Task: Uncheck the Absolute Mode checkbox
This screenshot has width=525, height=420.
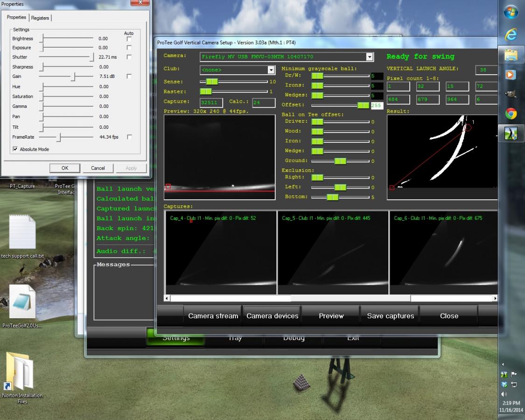Action: point(15,149)
